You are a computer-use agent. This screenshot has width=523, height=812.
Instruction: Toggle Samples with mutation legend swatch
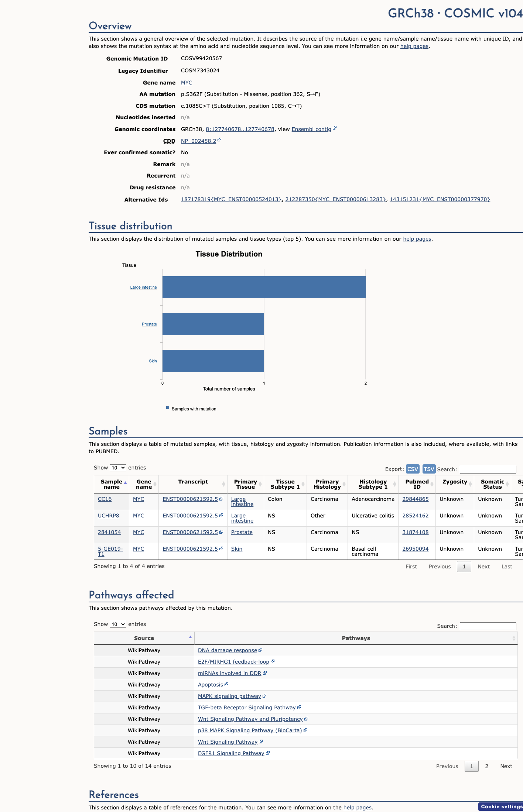168,408
